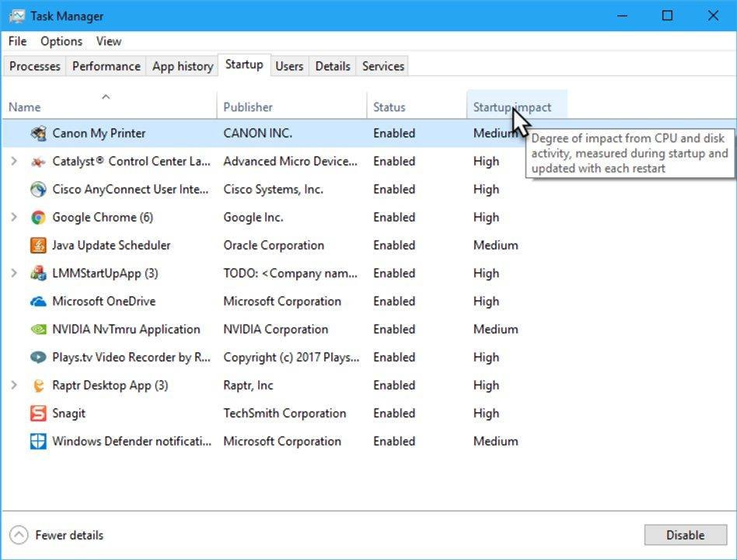This screenshot has width=737, height=560.
Task: Click Medium impact in Windows Defender row
Action: (495, 442)
